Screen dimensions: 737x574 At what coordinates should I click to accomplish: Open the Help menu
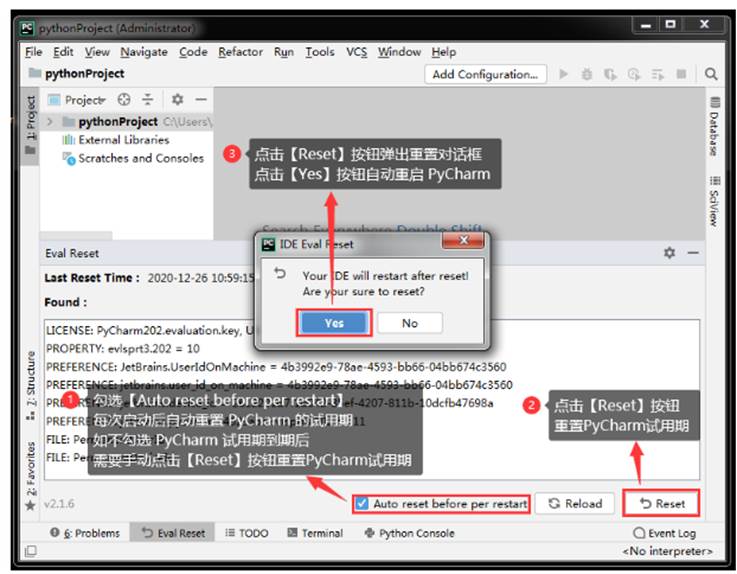click(x=444, y=52)
